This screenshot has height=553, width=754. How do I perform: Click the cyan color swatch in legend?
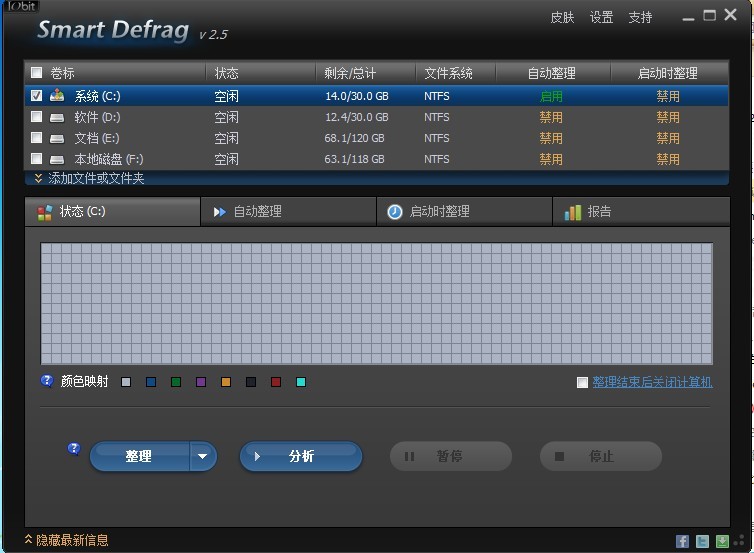pyautogui.click(x=301, y=382)
